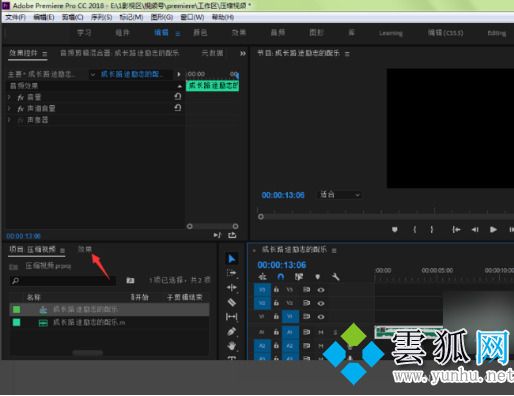Select the sequence item in Project bin
This screenshot has width=514, height=396.
click(x=109, y=309)
